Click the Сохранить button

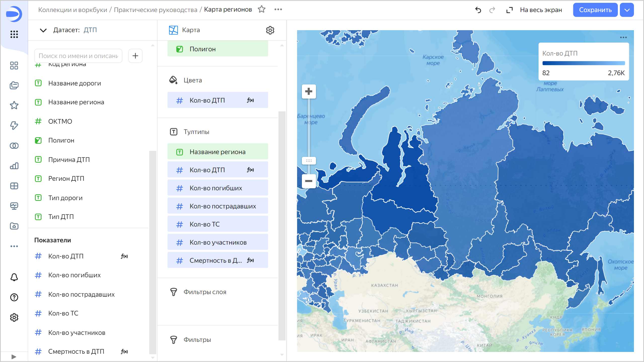pos(595,10)
